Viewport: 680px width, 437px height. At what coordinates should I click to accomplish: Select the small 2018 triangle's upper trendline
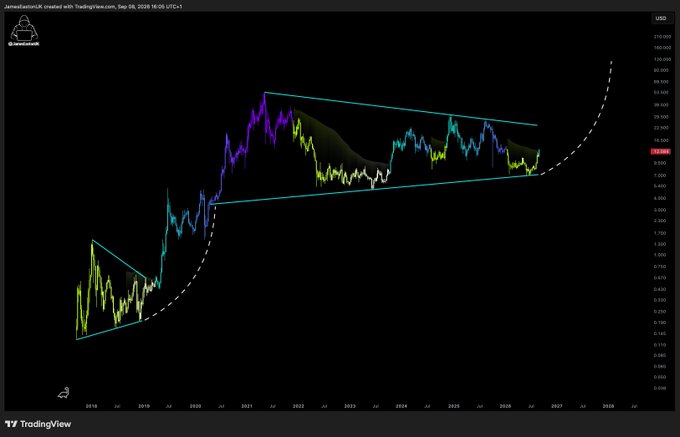pos(119,259)
